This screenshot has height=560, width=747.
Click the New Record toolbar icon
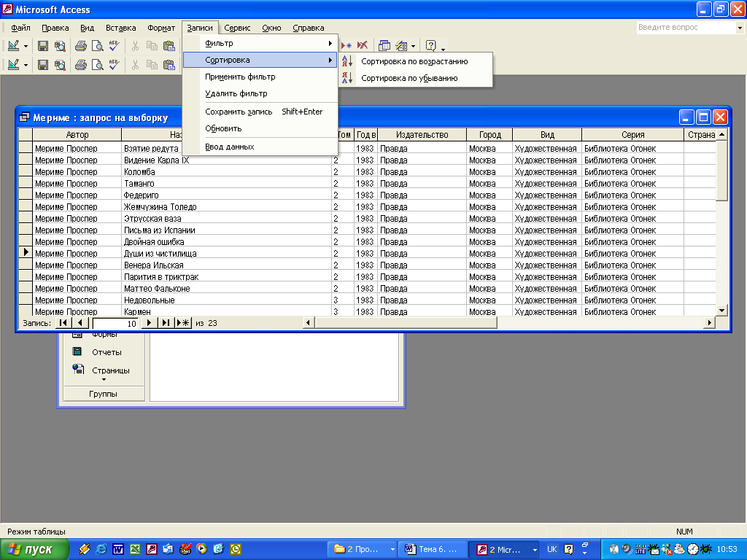[347, 46]
